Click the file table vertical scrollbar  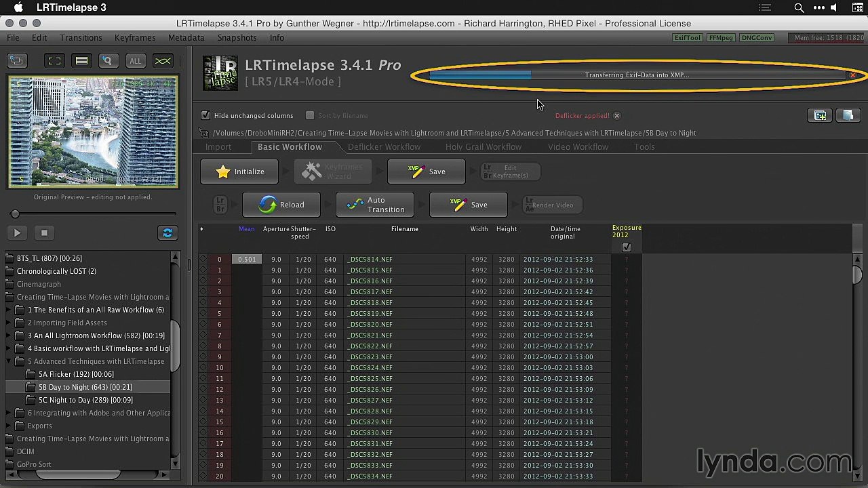pos(858,274)
